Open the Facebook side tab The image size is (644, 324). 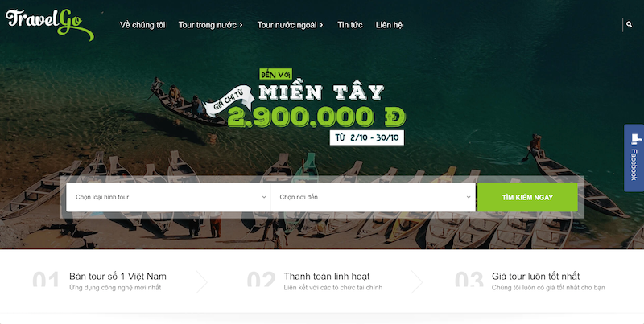click(x=634, y=158)
